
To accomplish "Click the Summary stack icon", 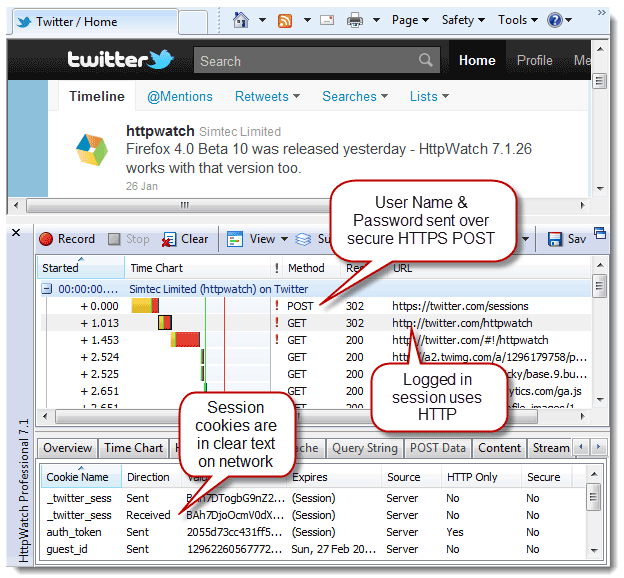I will pyautogui.click(x=303, y=239).
